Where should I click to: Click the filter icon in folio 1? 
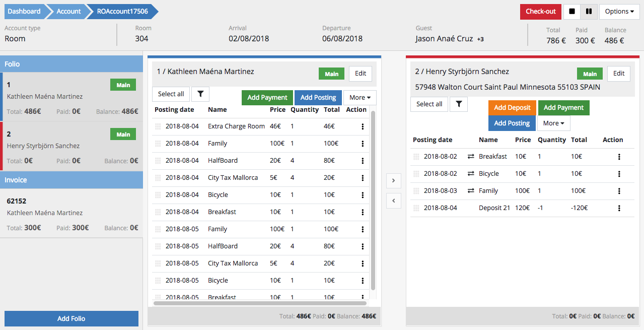200,94
